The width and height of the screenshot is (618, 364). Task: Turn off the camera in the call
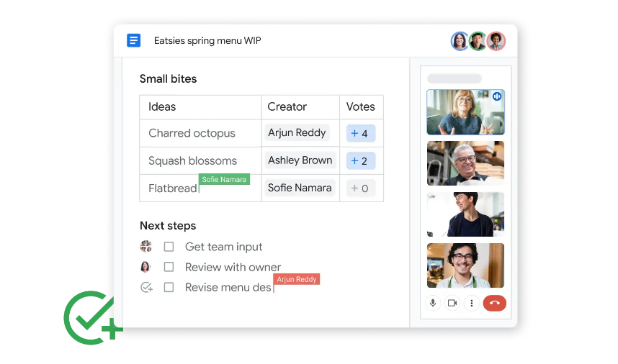[452, 303]
